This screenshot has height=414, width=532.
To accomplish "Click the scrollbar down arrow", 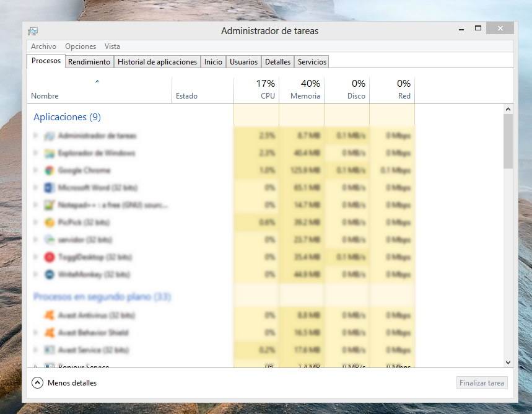I will pos(508,363).
